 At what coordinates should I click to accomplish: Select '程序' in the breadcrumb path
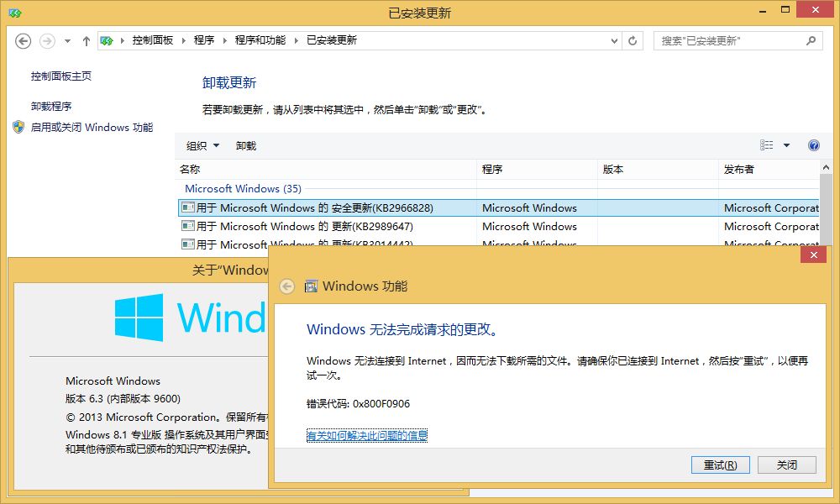(203, 40)
